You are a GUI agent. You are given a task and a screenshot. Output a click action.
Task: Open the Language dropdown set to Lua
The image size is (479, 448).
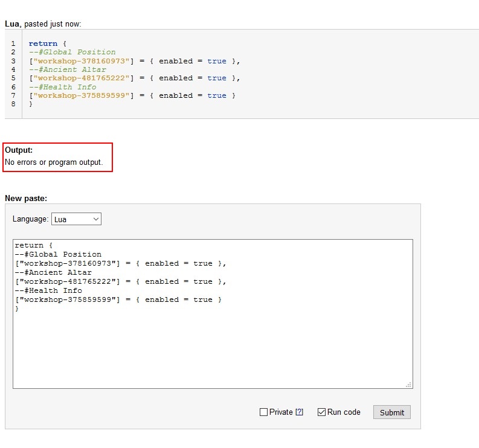[76, 219]
